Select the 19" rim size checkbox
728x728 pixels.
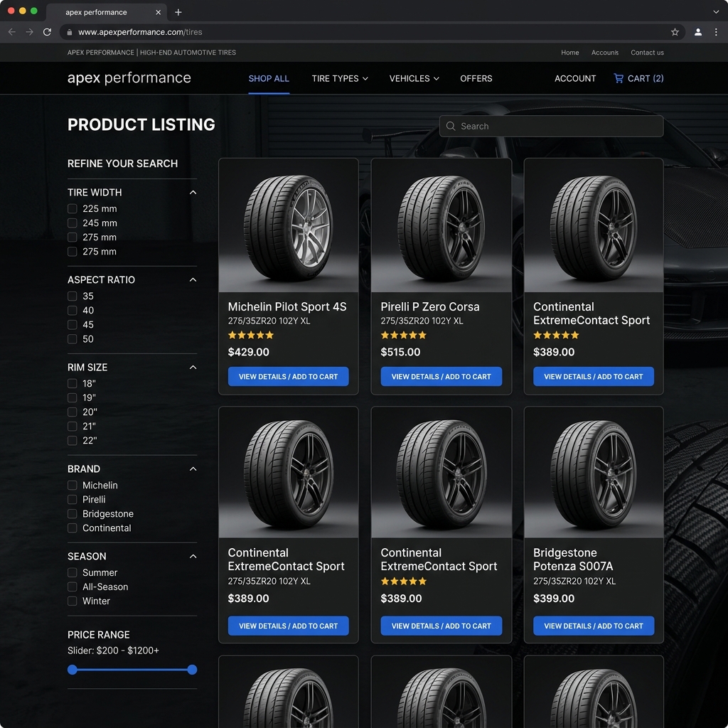(73, 397)
